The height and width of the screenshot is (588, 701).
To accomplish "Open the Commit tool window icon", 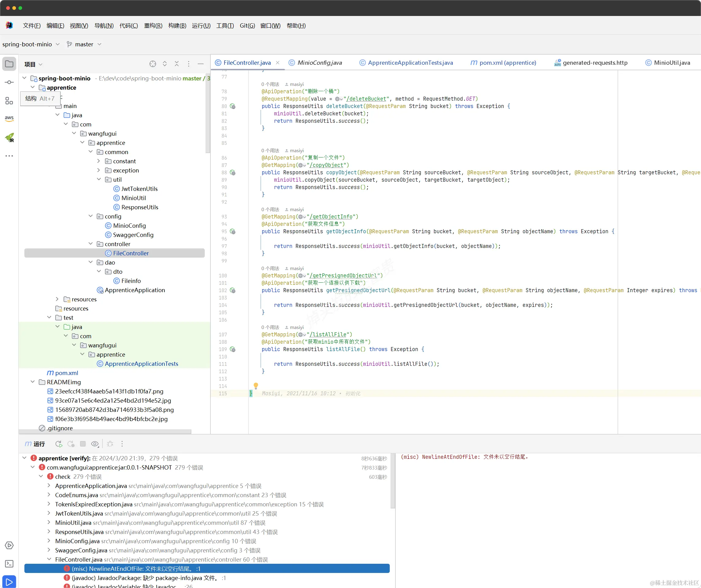I will coord(9,82).
